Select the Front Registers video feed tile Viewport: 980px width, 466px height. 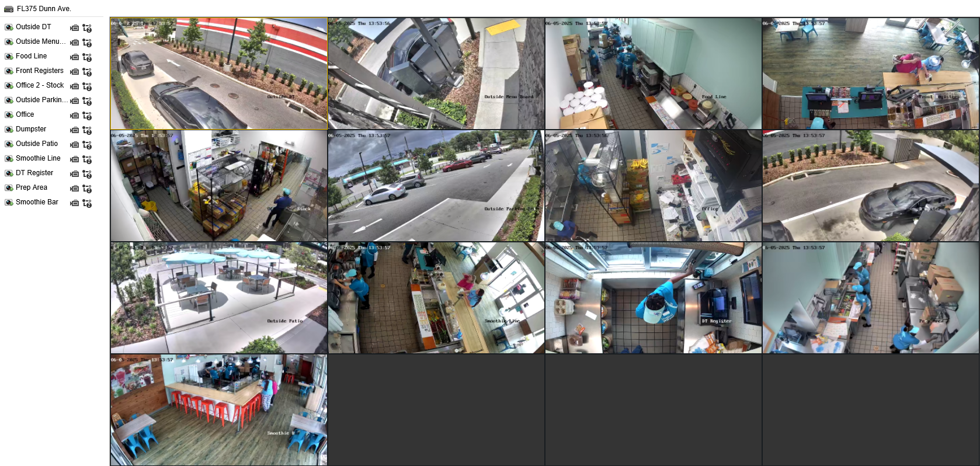click(870, 74)
